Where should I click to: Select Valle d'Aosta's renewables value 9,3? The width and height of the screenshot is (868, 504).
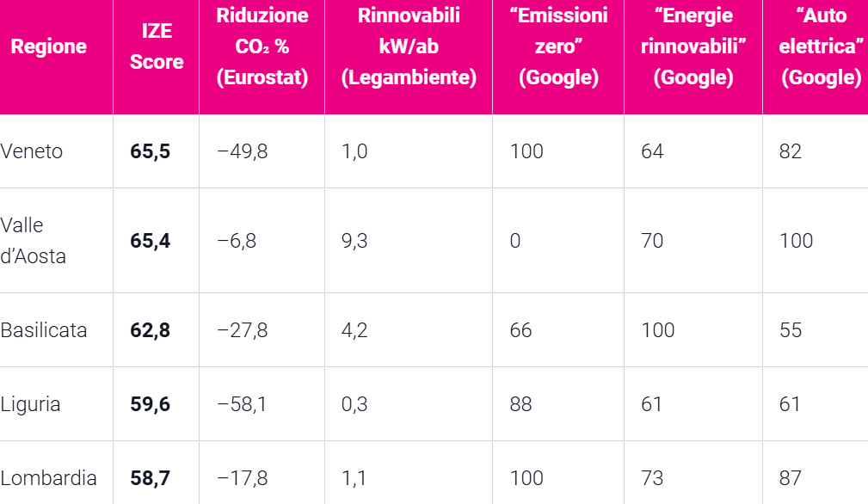tap(354, 241)
